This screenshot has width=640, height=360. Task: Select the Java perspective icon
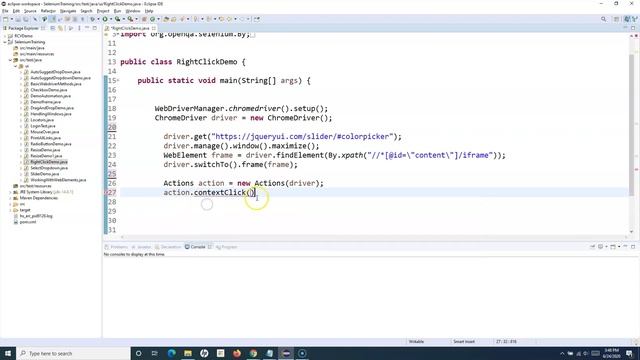pos(627,19)
